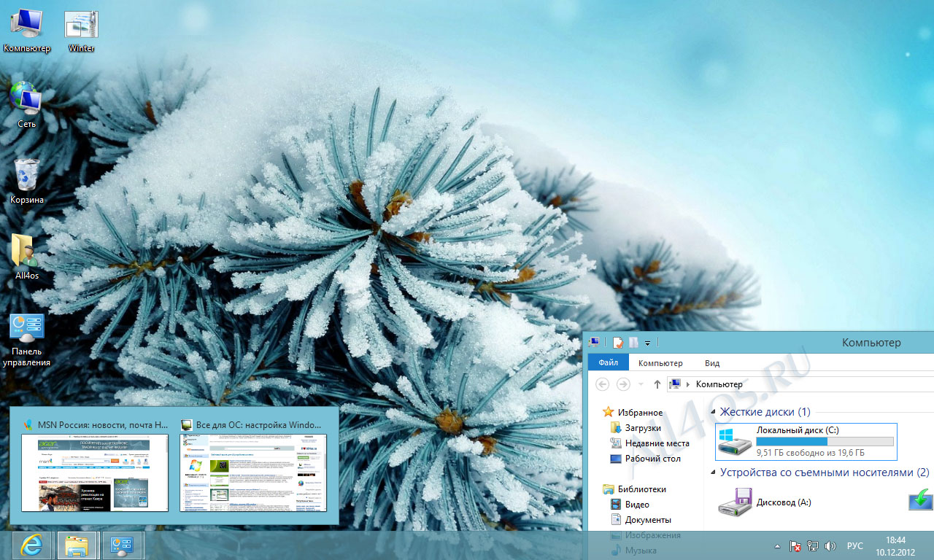Click the Все для ОС preview title text

click(x=258, y=424)
